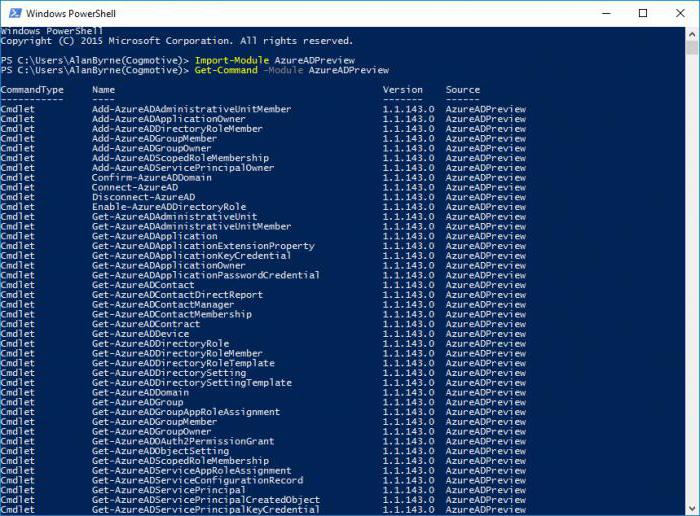Click Add-AzureADApplicationOwner entry

pos(169,119)
